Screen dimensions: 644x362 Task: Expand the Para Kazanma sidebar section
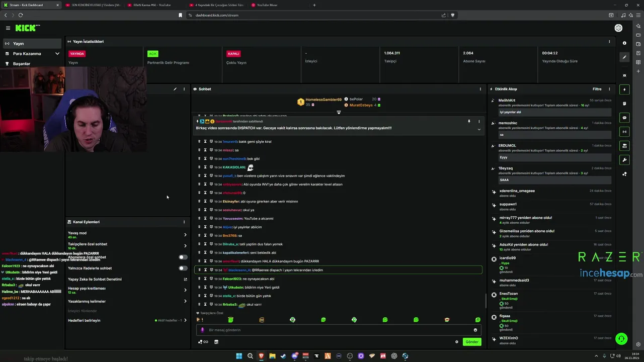coord(33,54)
